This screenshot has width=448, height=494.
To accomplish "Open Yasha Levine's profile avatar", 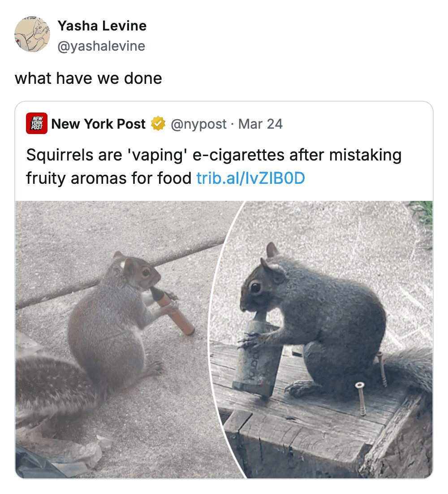I will pyautogui.click(x=32, y=34).
